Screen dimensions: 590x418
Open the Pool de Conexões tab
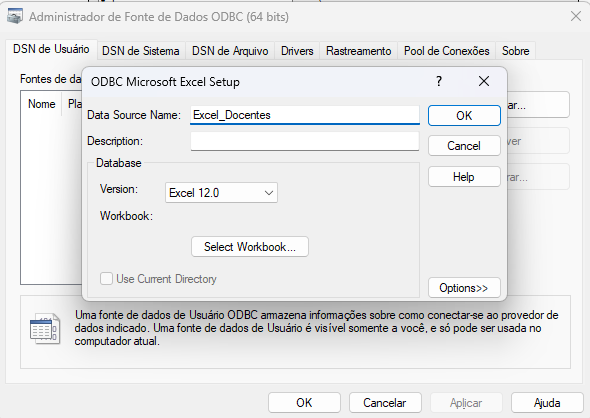[x=447, y=51]
